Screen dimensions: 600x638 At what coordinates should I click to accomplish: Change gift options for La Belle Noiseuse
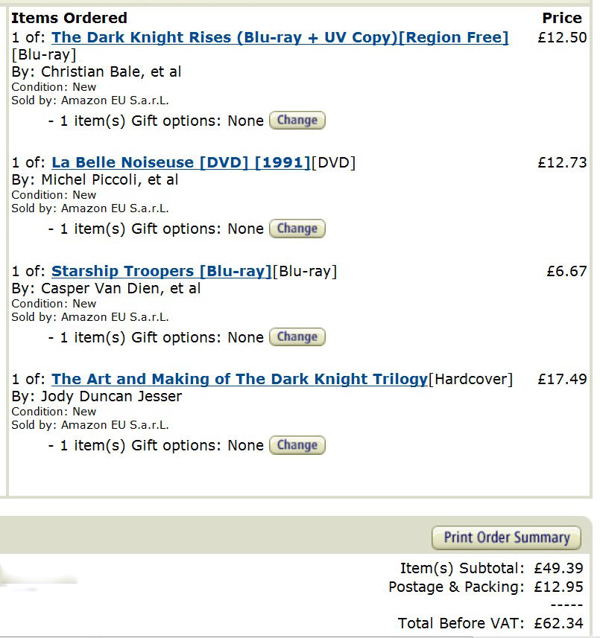click(297, 228)
